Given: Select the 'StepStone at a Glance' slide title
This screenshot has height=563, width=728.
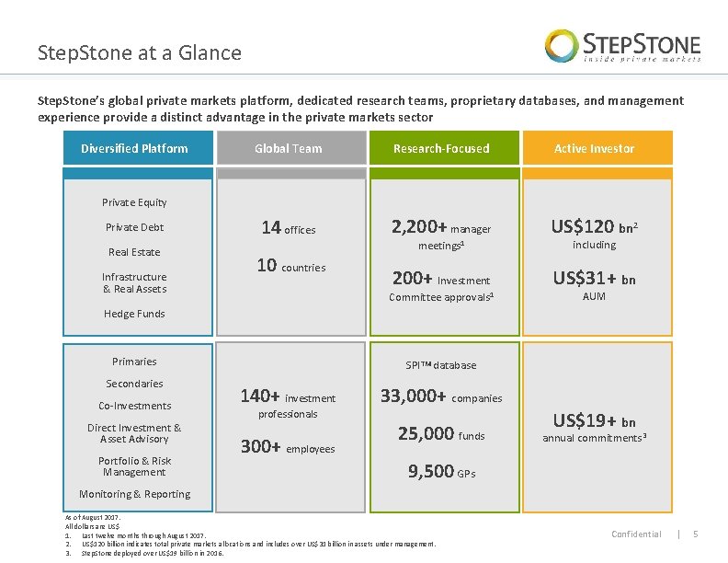Looking at the screenshot, I should 140,52.
